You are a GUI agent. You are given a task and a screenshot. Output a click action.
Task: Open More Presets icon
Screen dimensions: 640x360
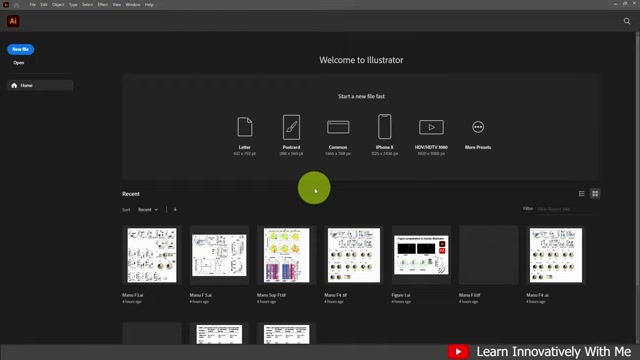point(478,127)
